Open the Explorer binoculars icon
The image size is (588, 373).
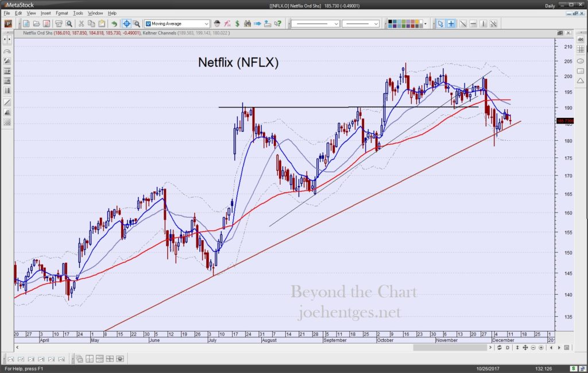pos(247,24)
